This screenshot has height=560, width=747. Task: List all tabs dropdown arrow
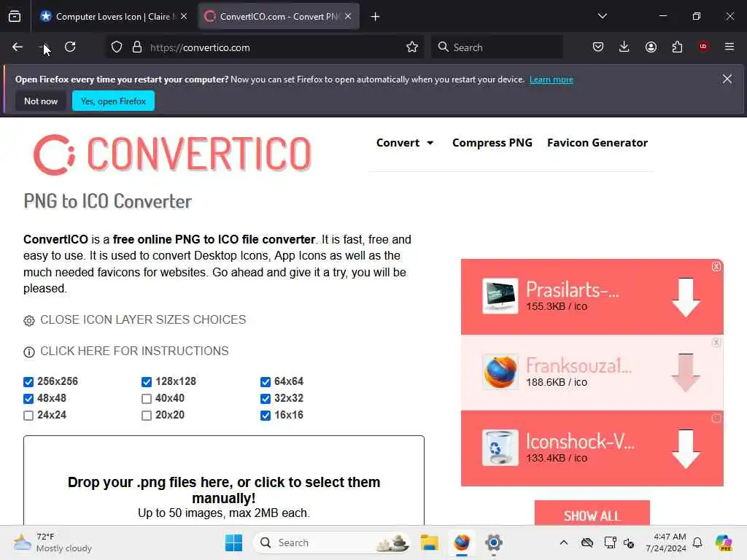click(x=603, y=16)
